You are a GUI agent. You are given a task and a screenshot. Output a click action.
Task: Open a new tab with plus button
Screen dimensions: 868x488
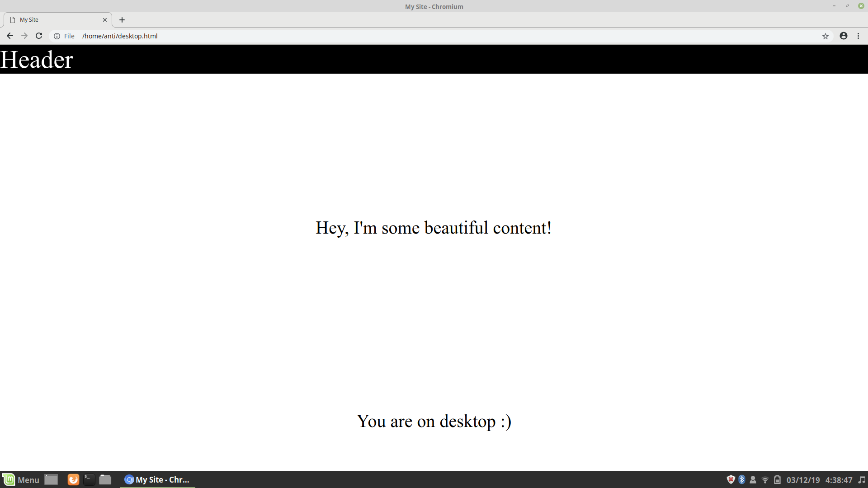tap(122, 20)
